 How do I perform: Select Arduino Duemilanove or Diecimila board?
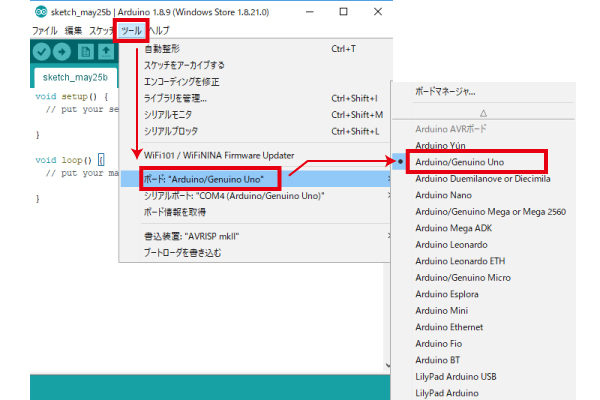(484, 179)
